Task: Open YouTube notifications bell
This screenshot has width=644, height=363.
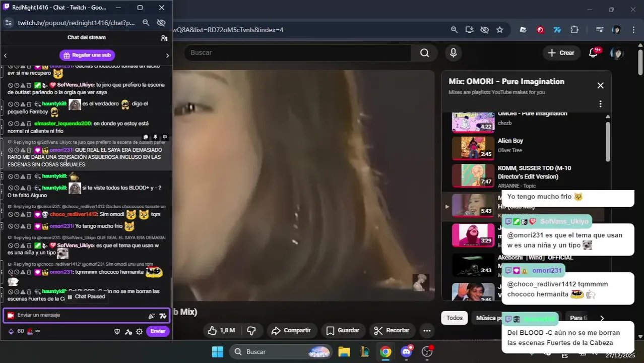Action: tap(594, 53)
